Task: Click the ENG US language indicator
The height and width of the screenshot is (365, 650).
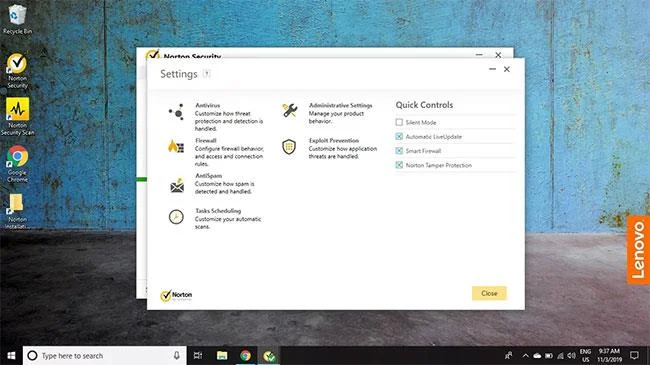Action: [585, 355]
